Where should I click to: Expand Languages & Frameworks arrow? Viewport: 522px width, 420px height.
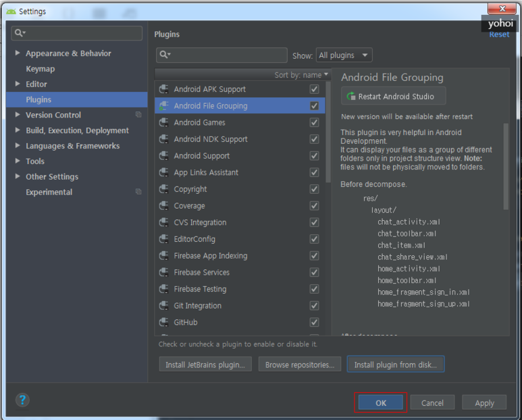click(x=18, y=145)
